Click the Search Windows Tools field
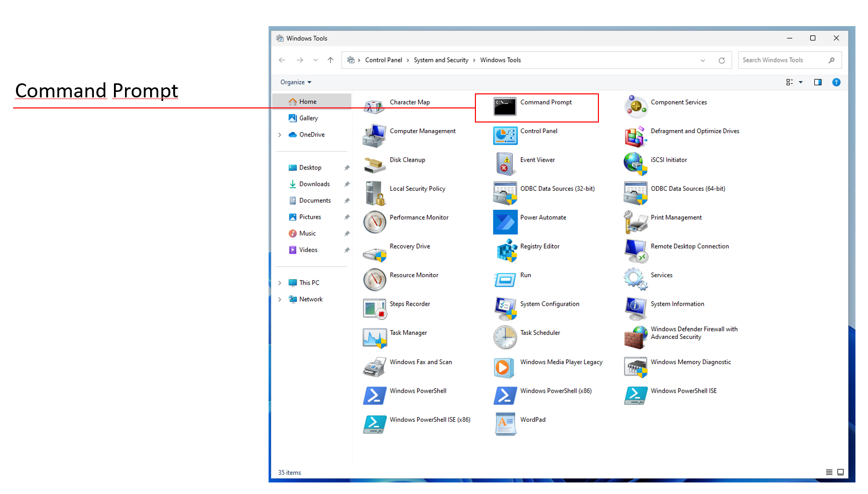This screenshot has height=494, width=868. (x=782, y=60)
